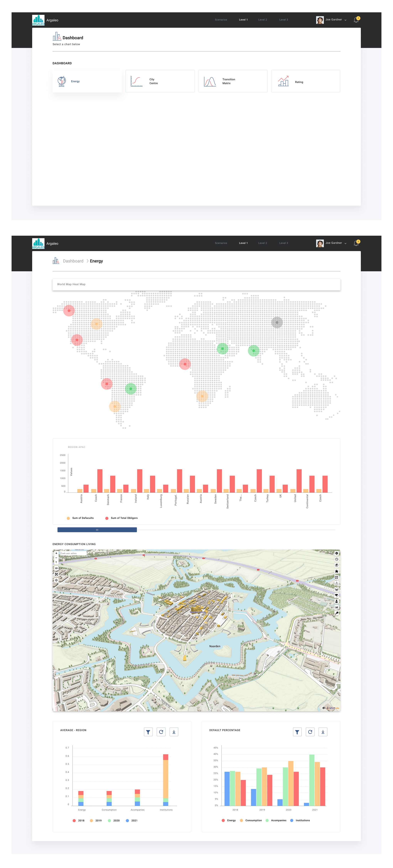The width and height of the screenshot is (393, 868).
Task: Click the warning triangle map icon
Action: (336, 583)
